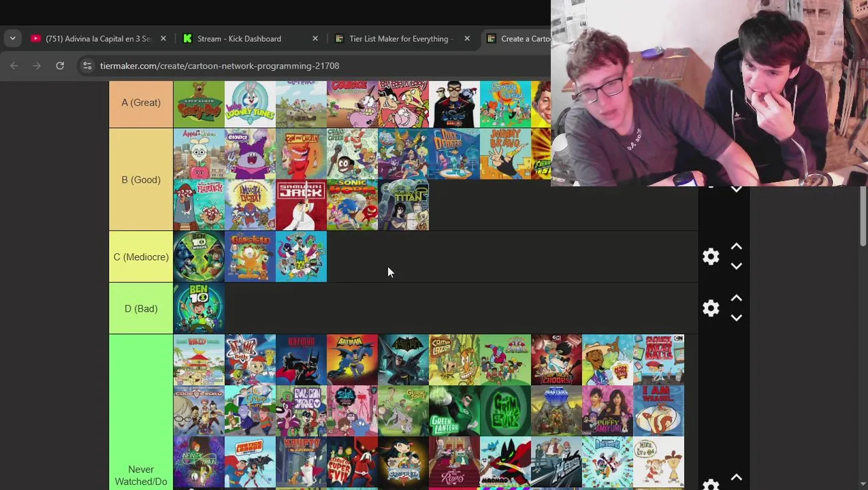Screen dimensions: 868x490
Task: Move C (Mediocre) tier up
Action: 736,247
